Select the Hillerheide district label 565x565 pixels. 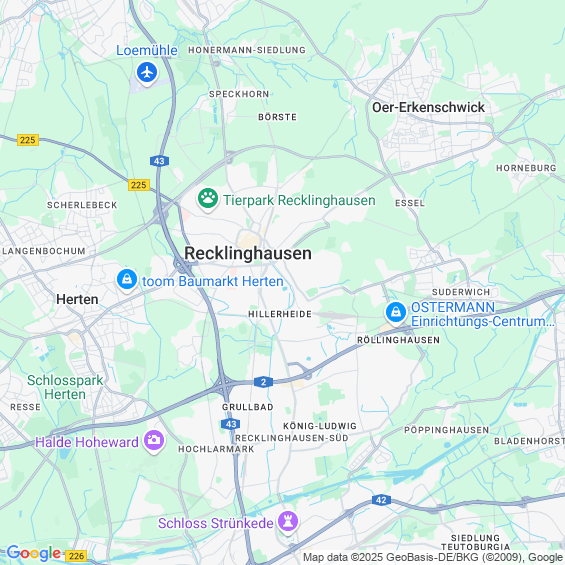click(x=280, y=314)
